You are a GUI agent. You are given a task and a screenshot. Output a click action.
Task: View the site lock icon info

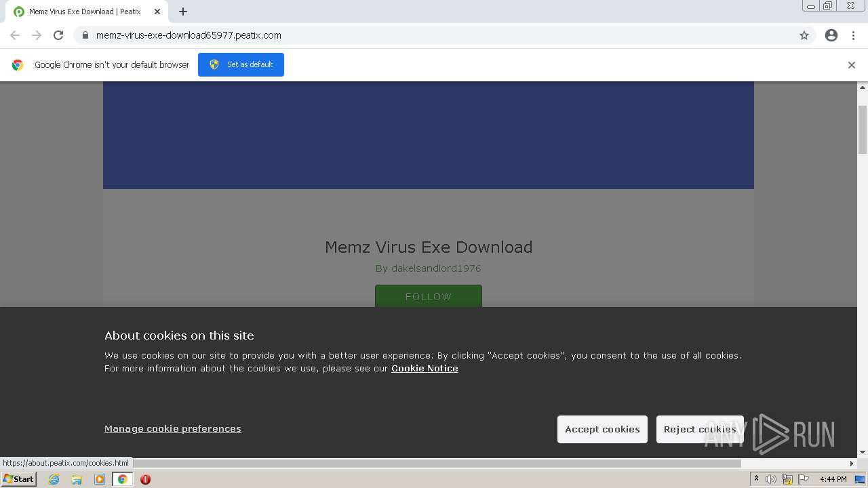pos(85,35)
